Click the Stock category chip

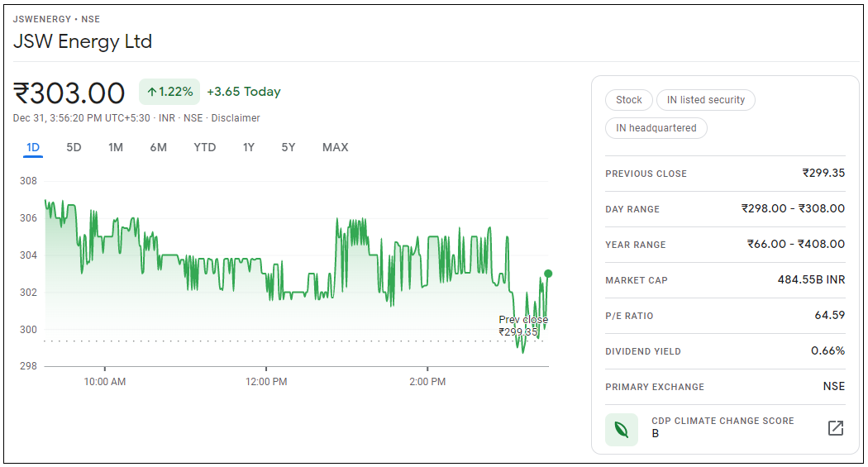[x=629, y=100]
